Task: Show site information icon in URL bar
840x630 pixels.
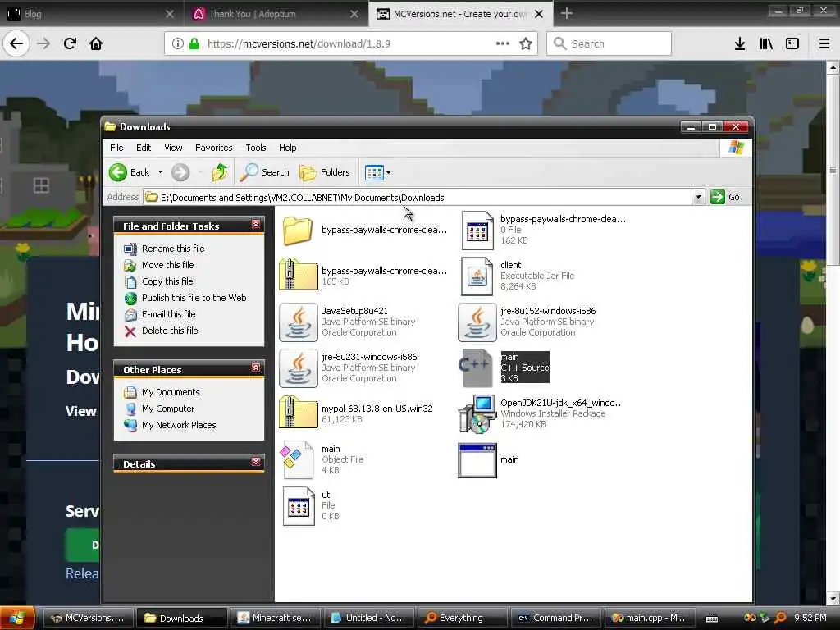Action: (178, 44)
